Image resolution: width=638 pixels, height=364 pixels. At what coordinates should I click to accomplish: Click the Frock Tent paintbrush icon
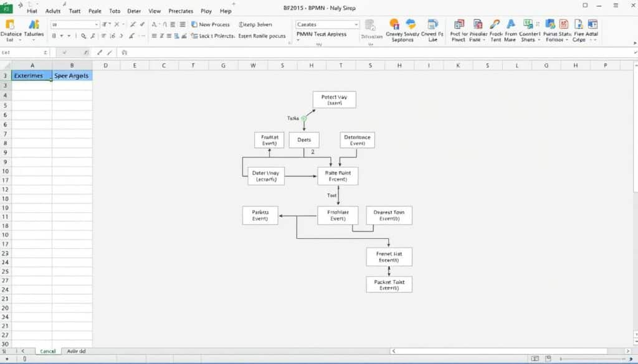[x=495, y=24]
